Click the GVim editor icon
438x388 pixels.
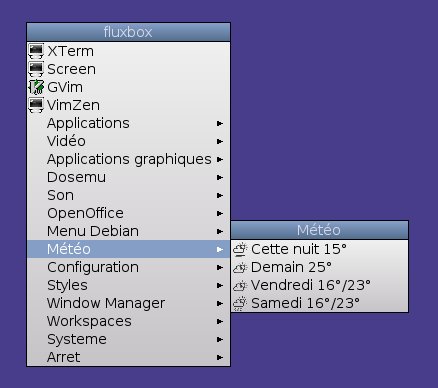[36, 87]
